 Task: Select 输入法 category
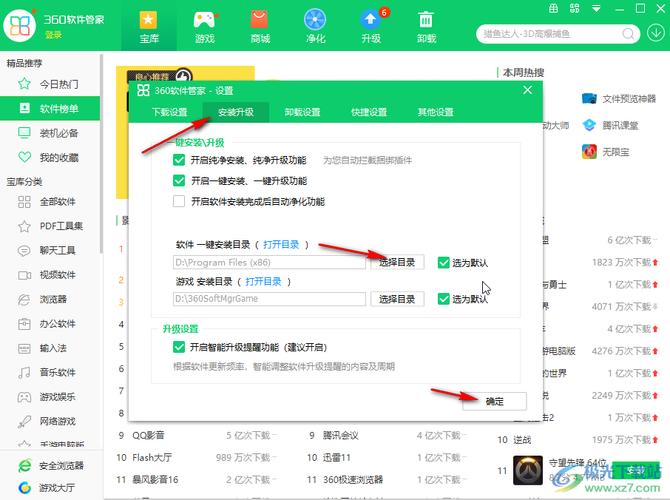coord(50,348)
